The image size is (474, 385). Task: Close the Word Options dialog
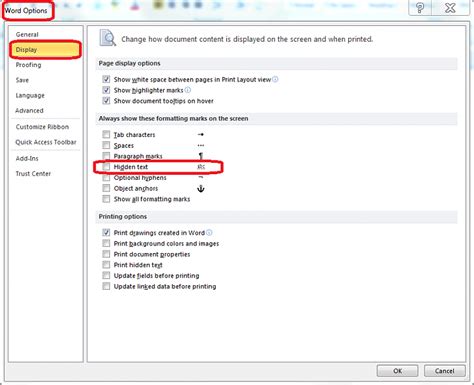pyautogui.click(x=450, y=8)
